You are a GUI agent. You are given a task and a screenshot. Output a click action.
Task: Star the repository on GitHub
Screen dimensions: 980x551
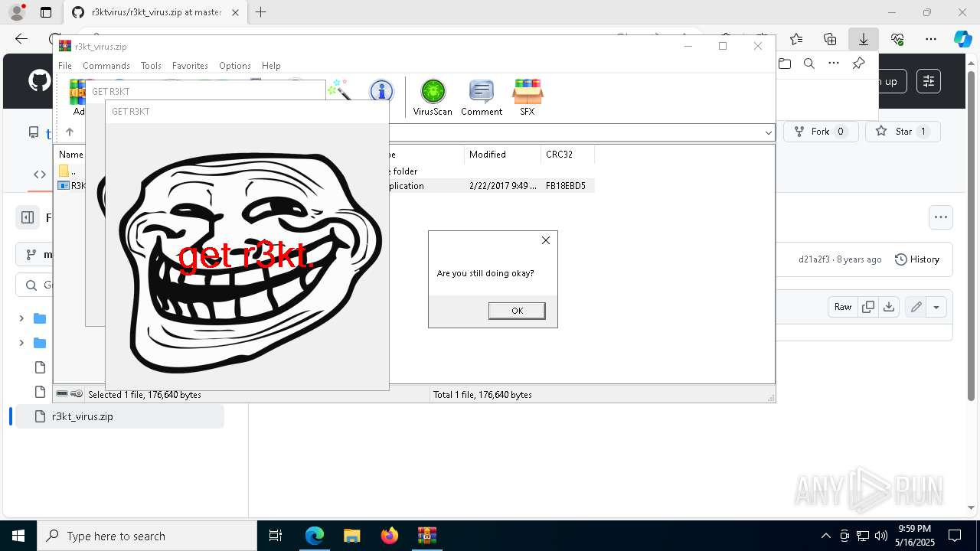click(903, 132)
